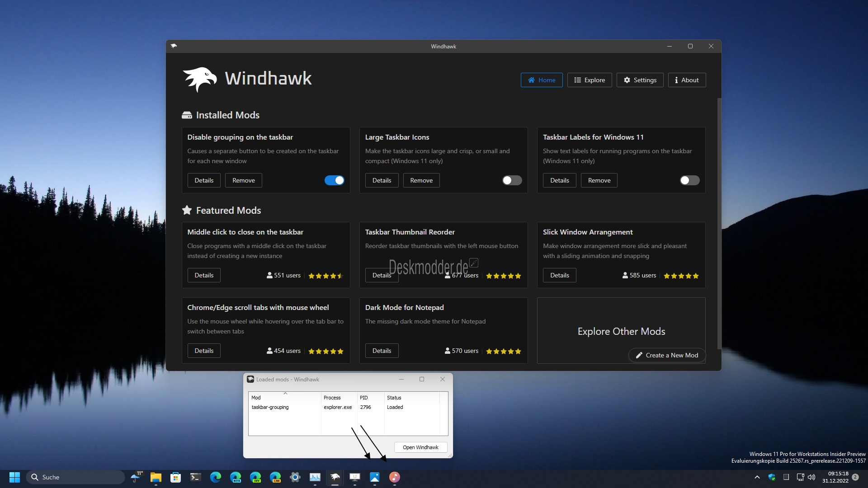This screenshot has height=488, width=868.
Task: Enable Taskbar Labels for Windows 11 toggle
Action: (x=690, y=180)
